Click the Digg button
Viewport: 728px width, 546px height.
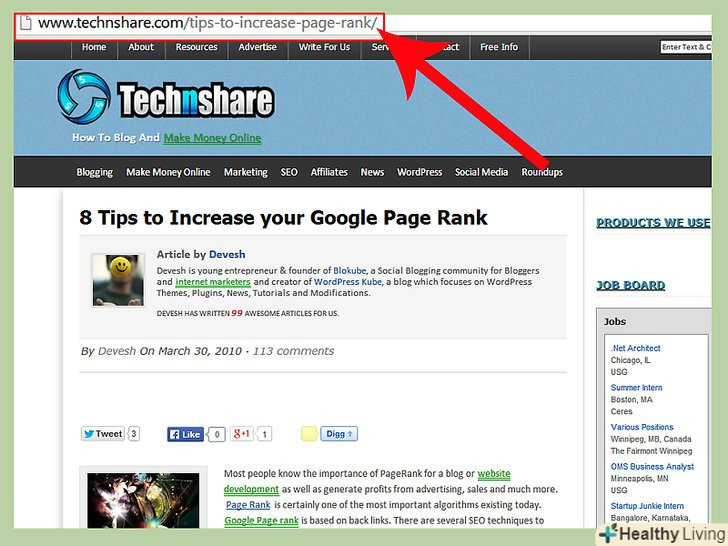coord(339,434)
